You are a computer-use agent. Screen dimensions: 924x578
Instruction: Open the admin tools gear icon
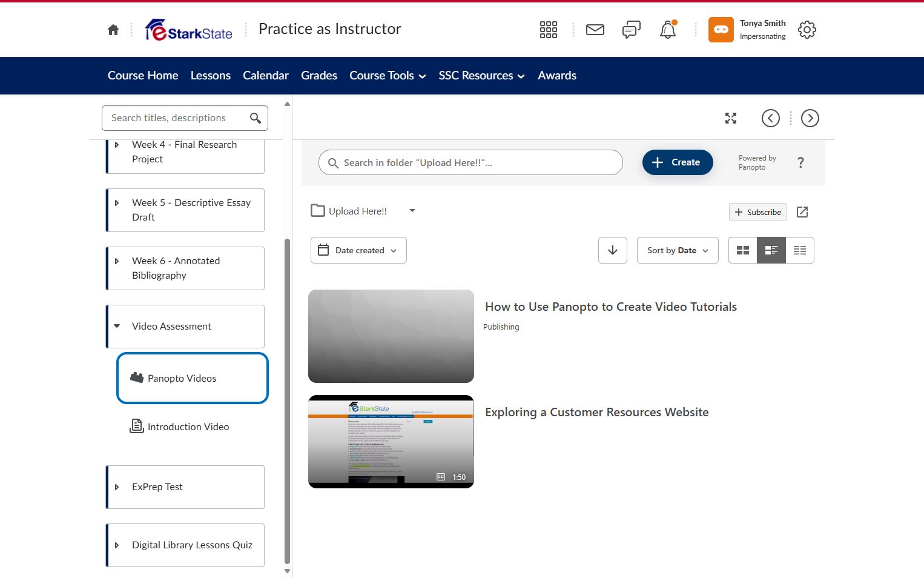pyautogui.click(x=807, y=30)
